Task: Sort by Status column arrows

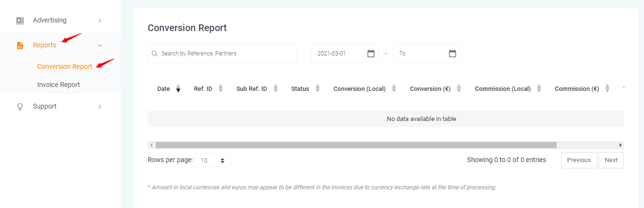Action: point(317,88)
